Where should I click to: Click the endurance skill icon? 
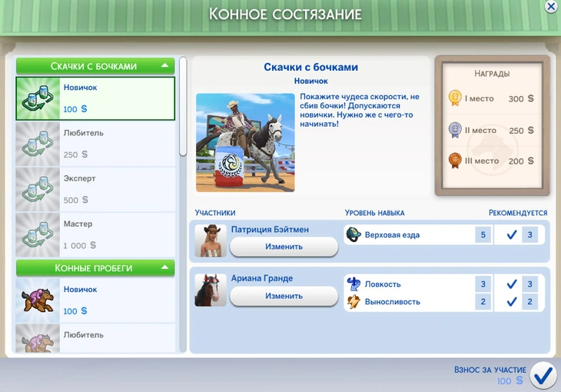(354, 301)
